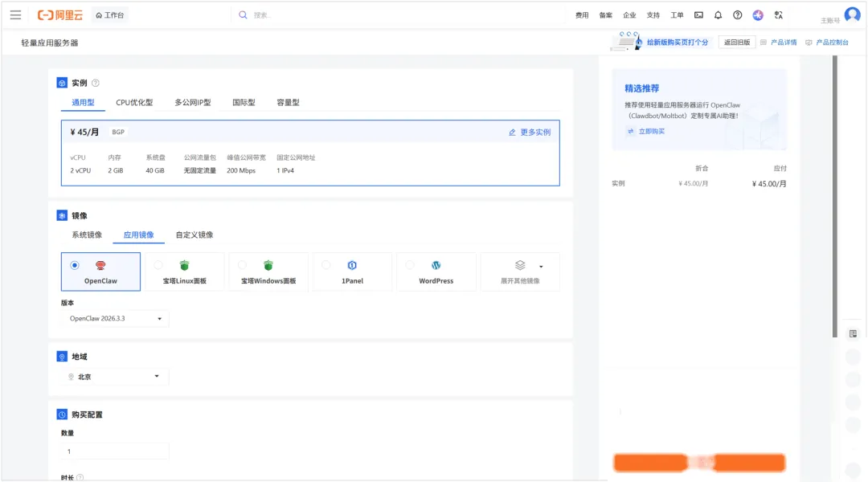The image size is (868, 482).
Task: Open the 企业 menu
Action: tap(629, 15)
